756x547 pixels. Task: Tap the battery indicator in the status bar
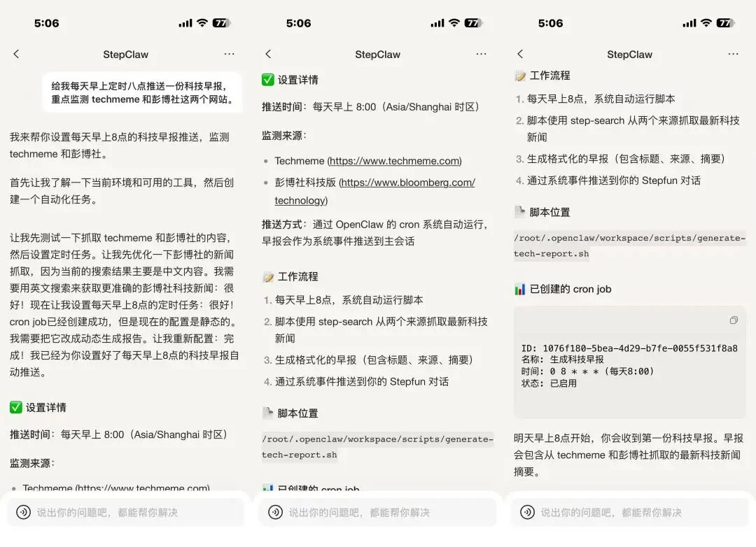[x=220, y=22]
